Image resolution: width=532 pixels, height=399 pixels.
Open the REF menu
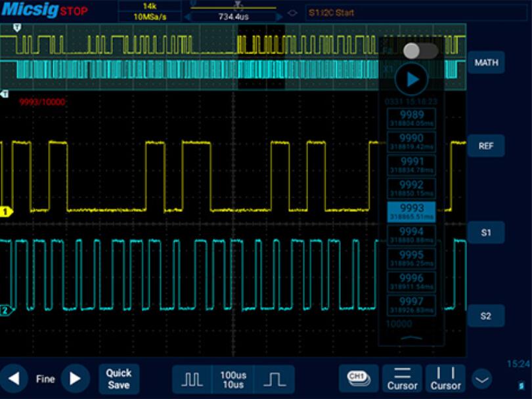point(486,146)
